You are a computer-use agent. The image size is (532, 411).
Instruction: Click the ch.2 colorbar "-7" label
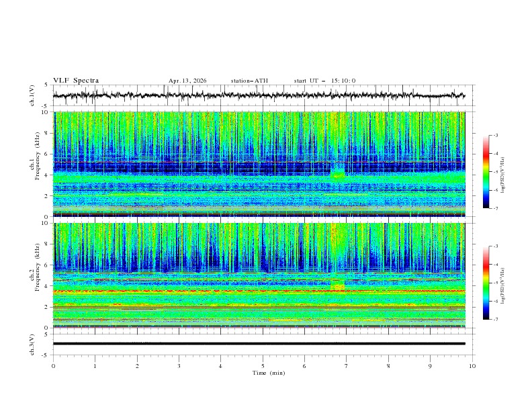[495, 319]
